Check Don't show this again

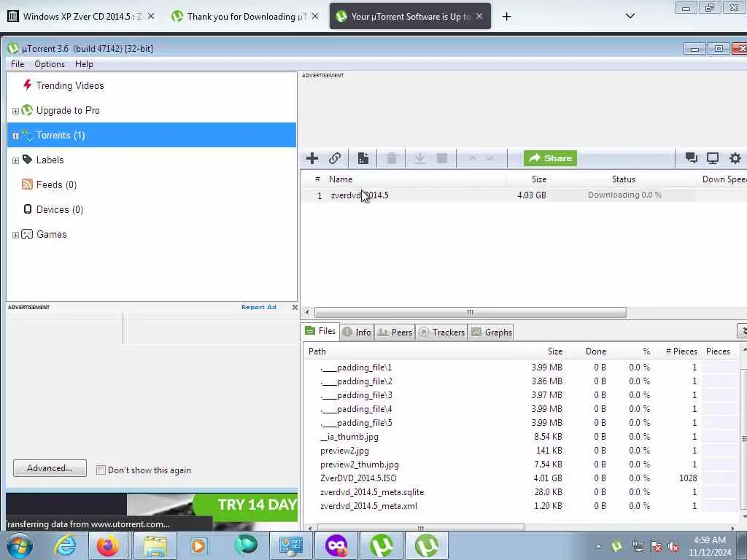[101, 470]
